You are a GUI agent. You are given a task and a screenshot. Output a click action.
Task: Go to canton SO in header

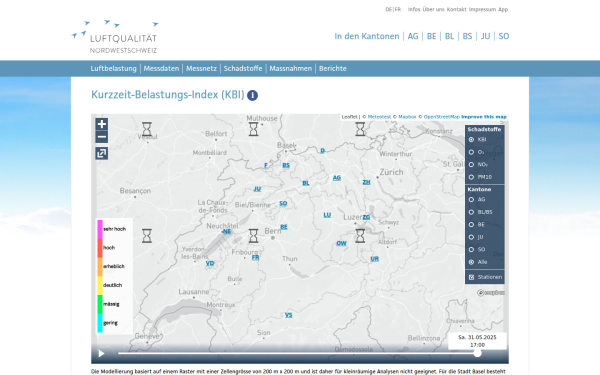[x=504, y=36]
